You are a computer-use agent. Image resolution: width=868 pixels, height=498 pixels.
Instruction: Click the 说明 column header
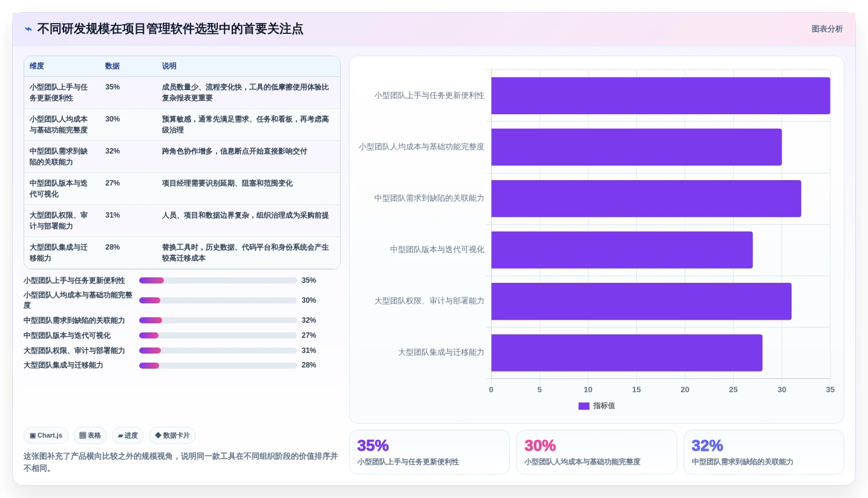(x=169, y=66)
